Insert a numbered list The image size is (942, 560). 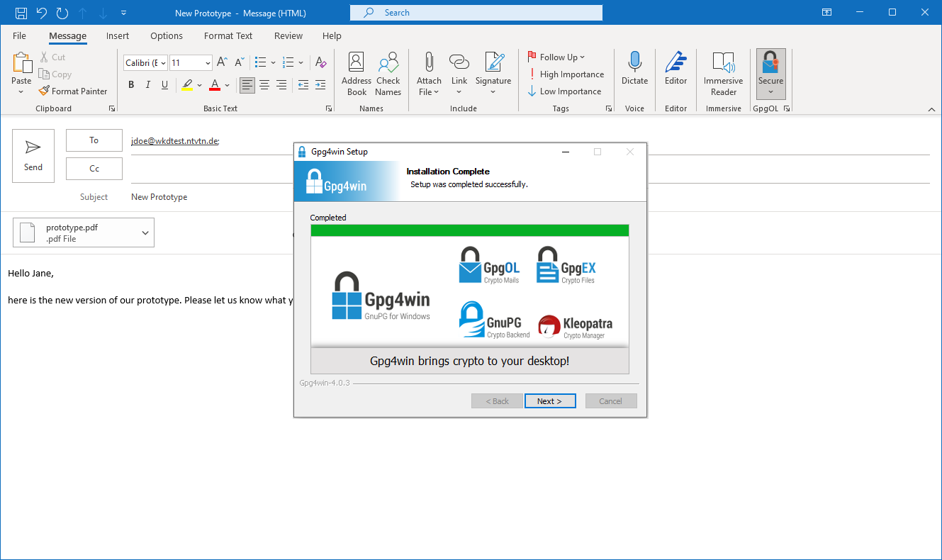pyautogui.click(x=288, y=62)
